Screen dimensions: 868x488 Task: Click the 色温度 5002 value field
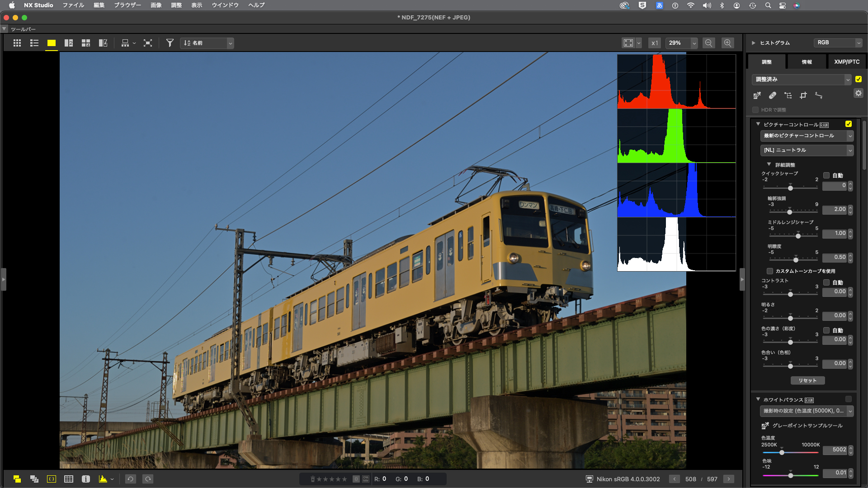pos(835,450)
